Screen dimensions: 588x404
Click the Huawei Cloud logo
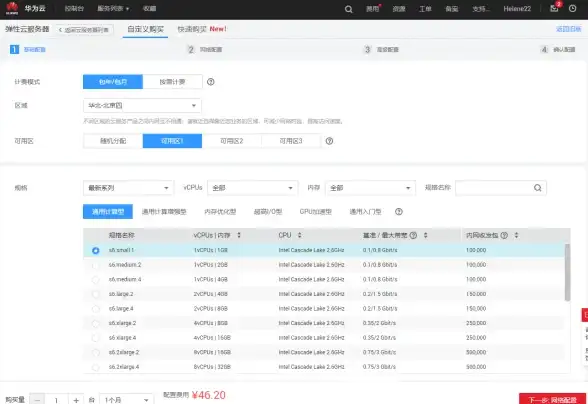pyautogui.click(x=12, y=8)
